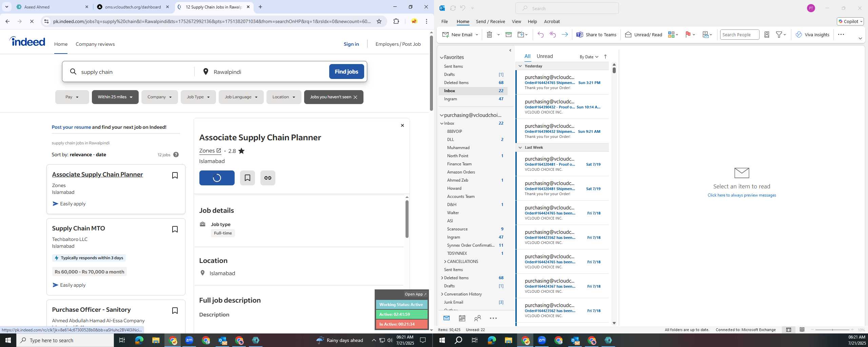
Task: Click the Search People field in Outlook
Action: click(x=739, y=35)
